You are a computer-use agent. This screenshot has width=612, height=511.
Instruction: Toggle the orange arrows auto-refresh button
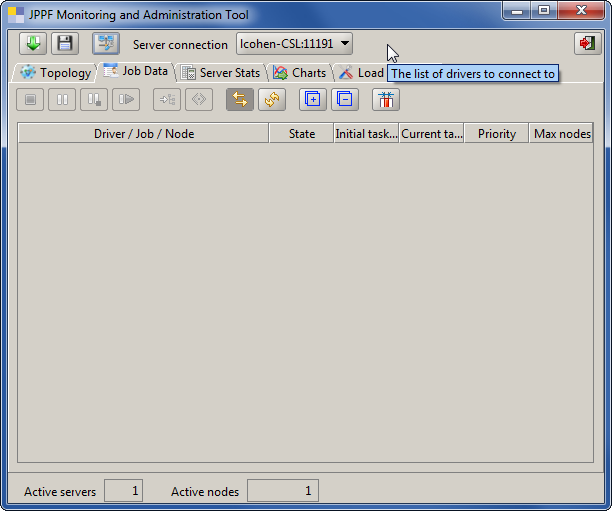pos(240,100)
